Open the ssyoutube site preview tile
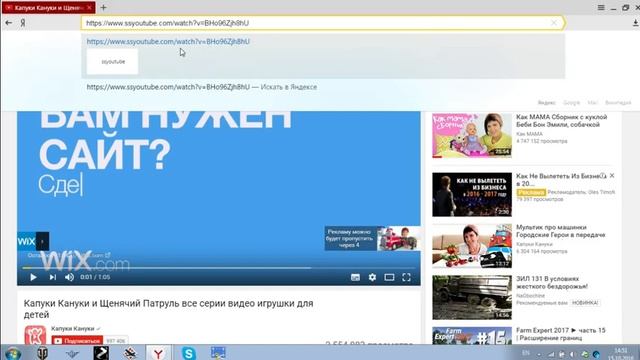 pos(113,62)
